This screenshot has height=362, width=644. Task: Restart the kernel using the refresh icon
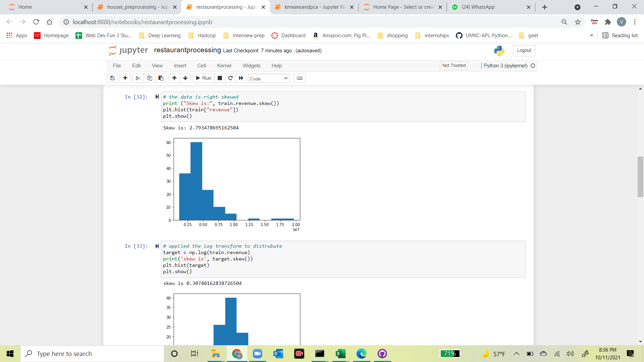click(230, 78)
